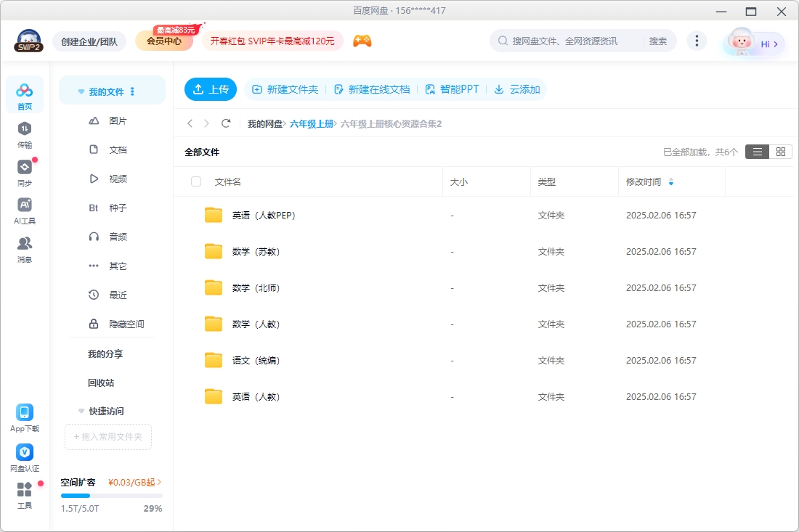Open the 空间扩容 price link arrow

pos(159,482)
